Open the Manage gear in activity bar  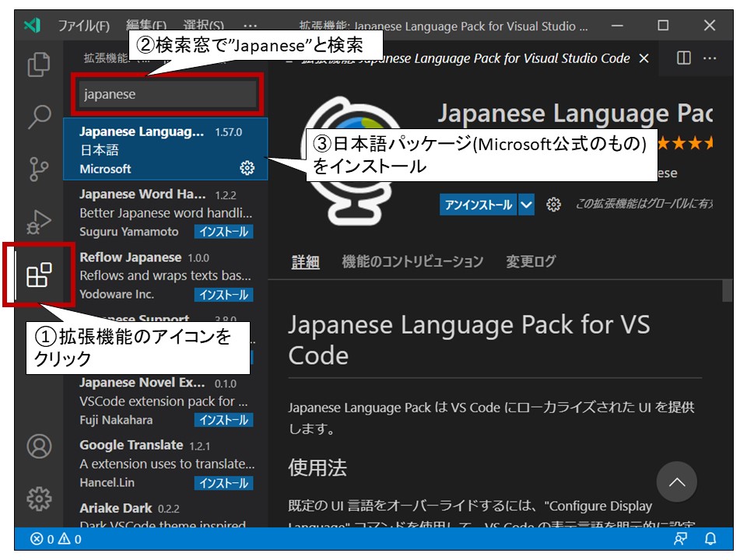pyautogui.click(x=39, y=499)
